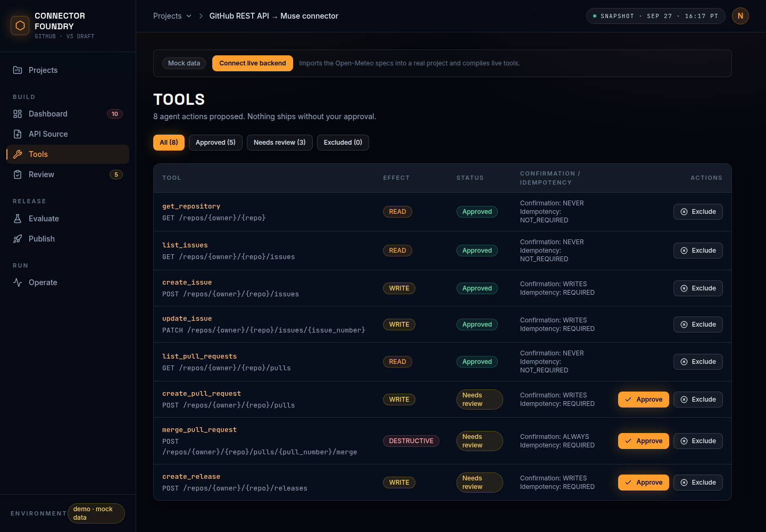766x532 pixels.
Task: Click the Review badge showing 5
Action: (116, 174)
